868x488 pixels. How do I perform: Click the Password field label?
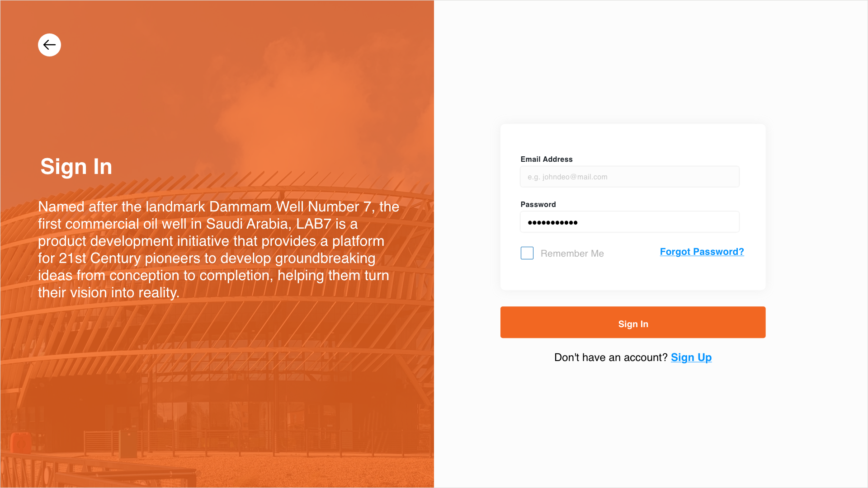[x=538, y=204]
